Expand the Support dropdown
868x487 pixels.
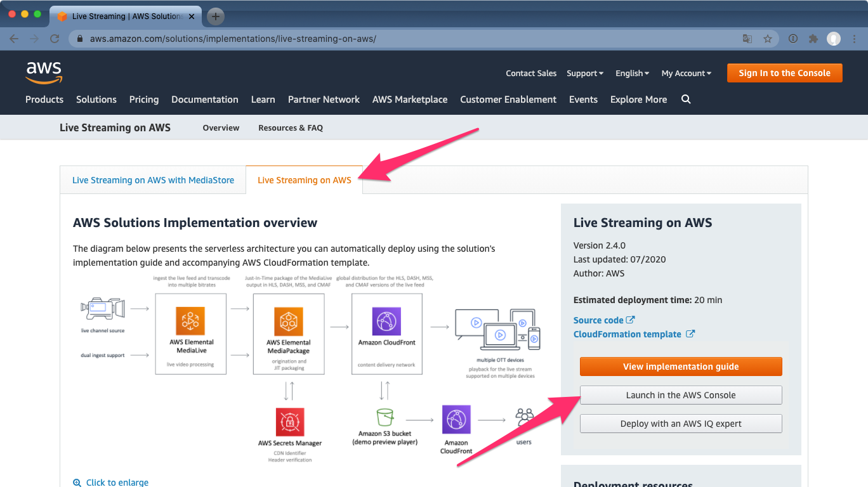pyautogui.click(x=585, y=73)
